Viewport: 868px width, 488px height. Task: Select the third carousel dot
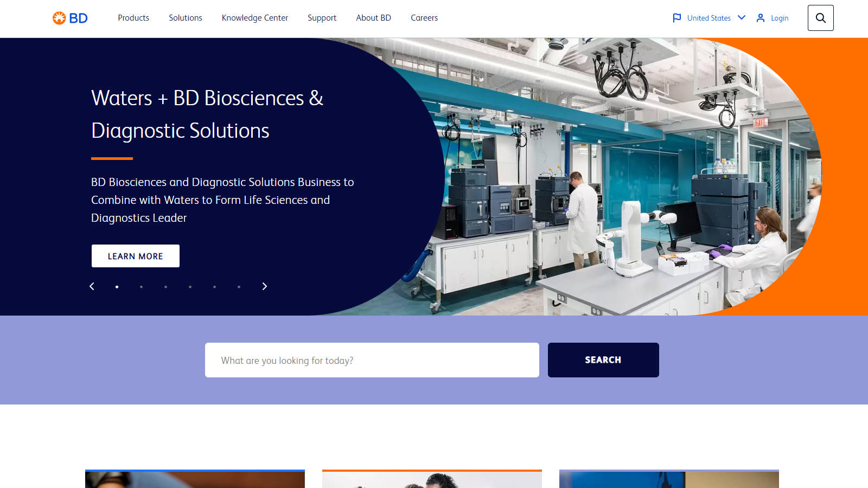point(165,287)
